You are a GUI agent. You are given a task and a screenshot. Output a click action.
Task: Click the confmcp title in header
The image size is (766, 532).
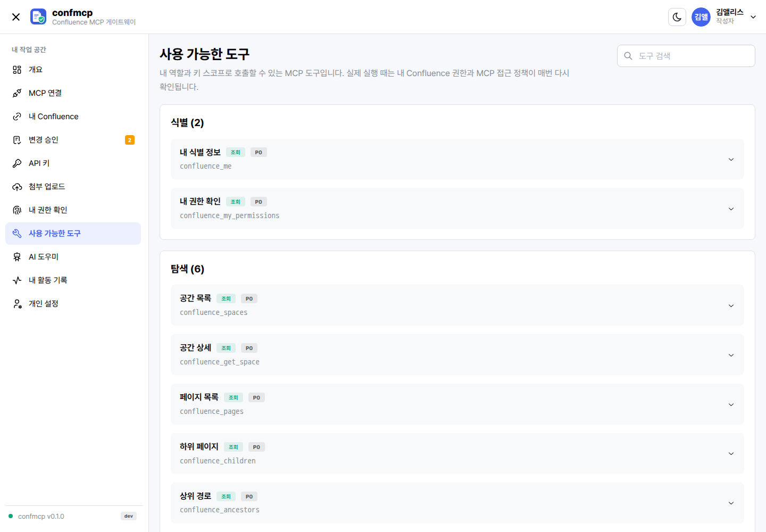pos(72,13)
